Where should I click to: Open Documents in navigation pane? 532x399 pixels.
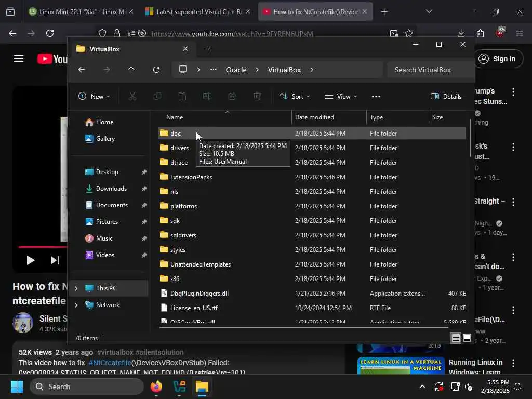tap(112, 205)
